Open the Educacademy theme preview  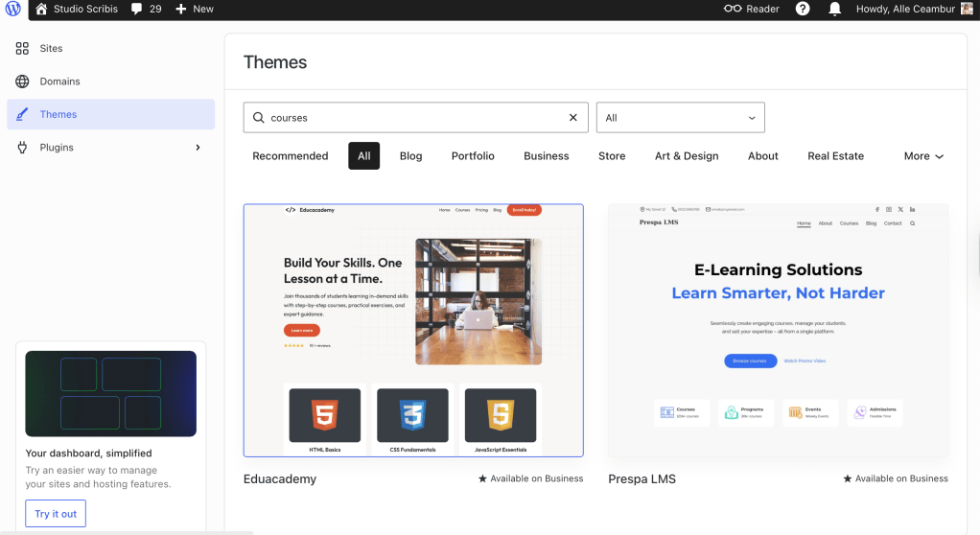click(x=413, y=330)
